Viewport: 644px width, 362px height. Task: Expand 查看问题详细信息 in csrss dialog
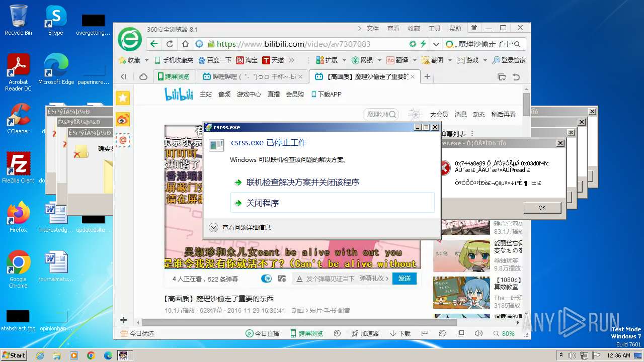click(x=240, y=227)
